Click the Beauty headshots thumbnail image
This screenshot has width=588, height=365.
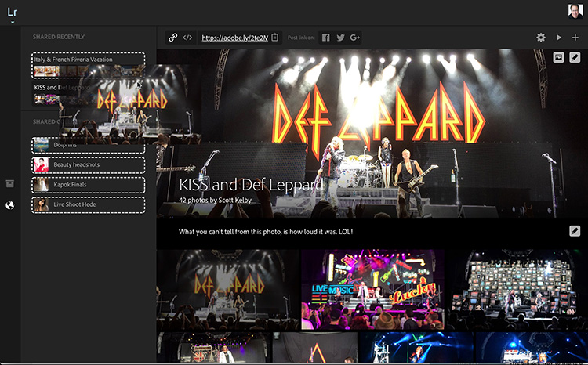click(x=41, y=165)
